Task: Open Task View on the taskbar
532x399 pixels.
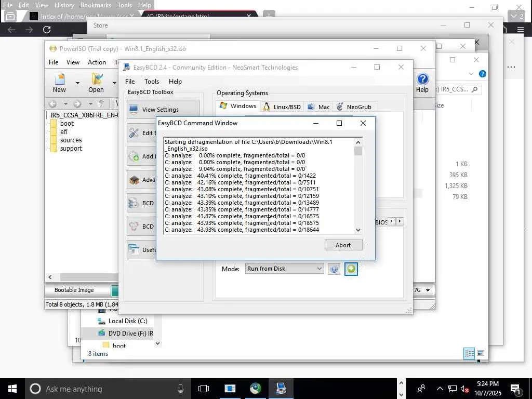Action: (204, 389)
